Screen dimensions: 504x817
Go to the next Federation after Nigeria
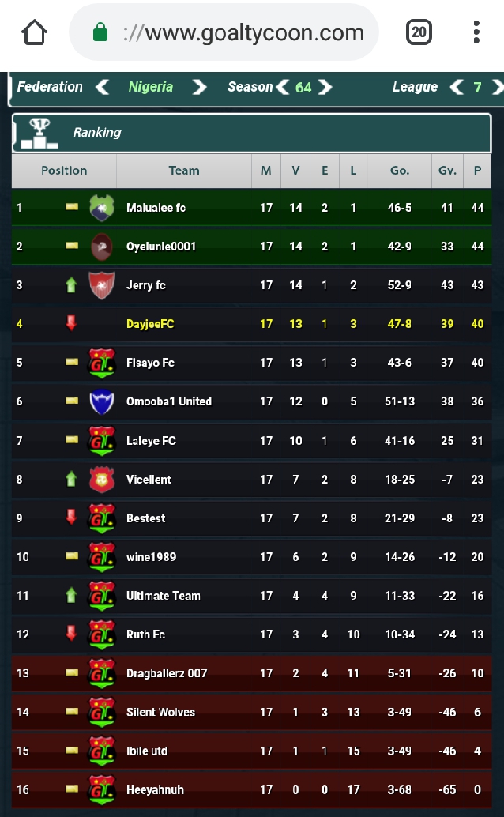point(199,86)
